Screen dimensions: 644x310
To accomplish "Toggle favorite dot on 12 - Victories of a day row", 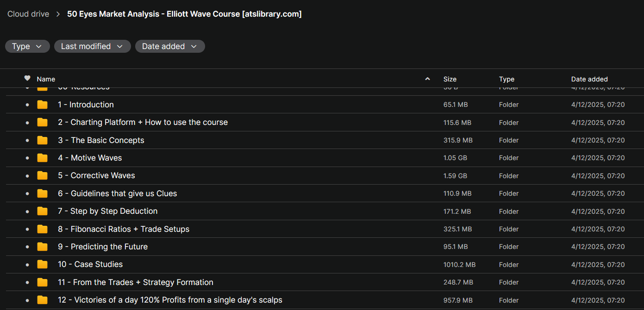I will click(x=27, y=300).
